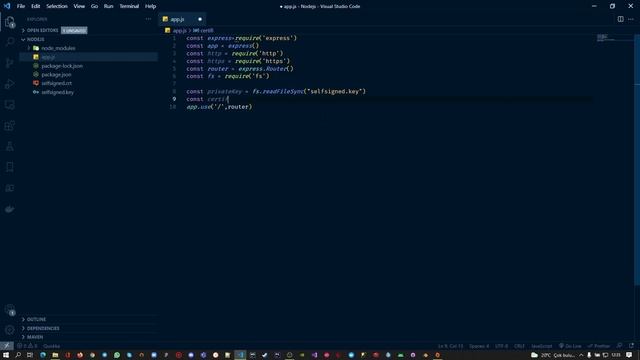Click the remote window indicator in status bar

point(7,346)
